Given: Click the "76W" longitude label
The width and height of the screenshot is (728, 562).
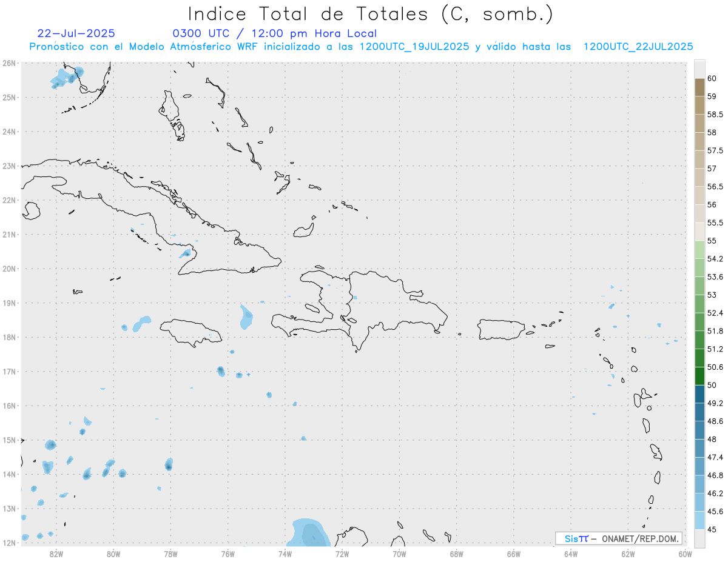Looking at the screenshot, I should point(227,554).
